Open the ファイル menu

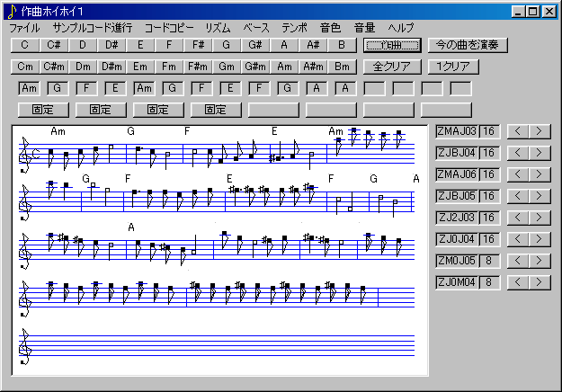(x=24, y=28)
